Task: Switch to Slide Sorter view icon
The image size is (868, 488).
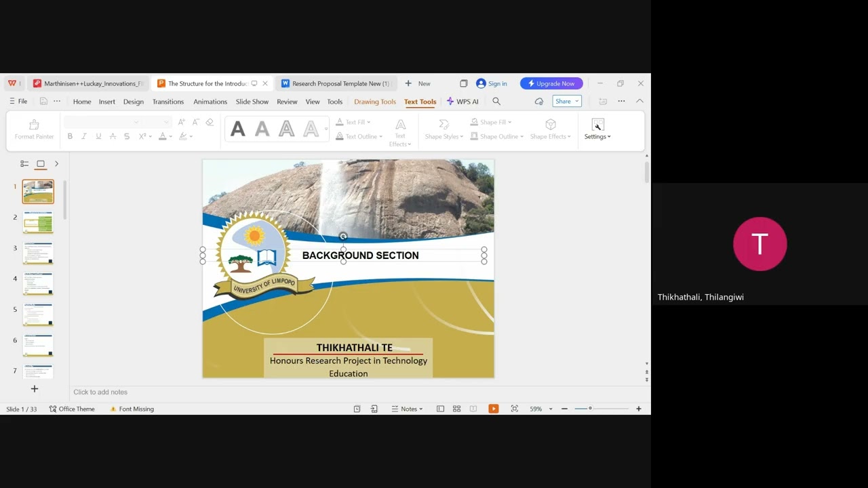Action: (456, 409)
